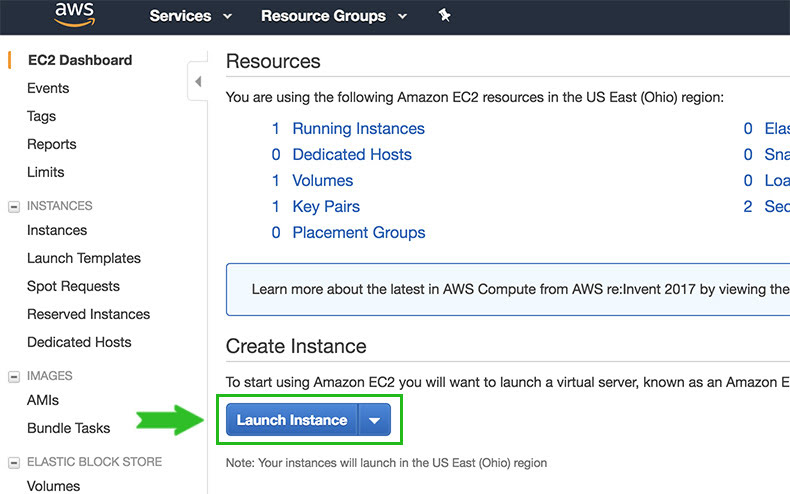Screen dimensions: 790x494
Task: Open the Key Pairs resource link
Action: pyautogui.click(x=326, y=207)
